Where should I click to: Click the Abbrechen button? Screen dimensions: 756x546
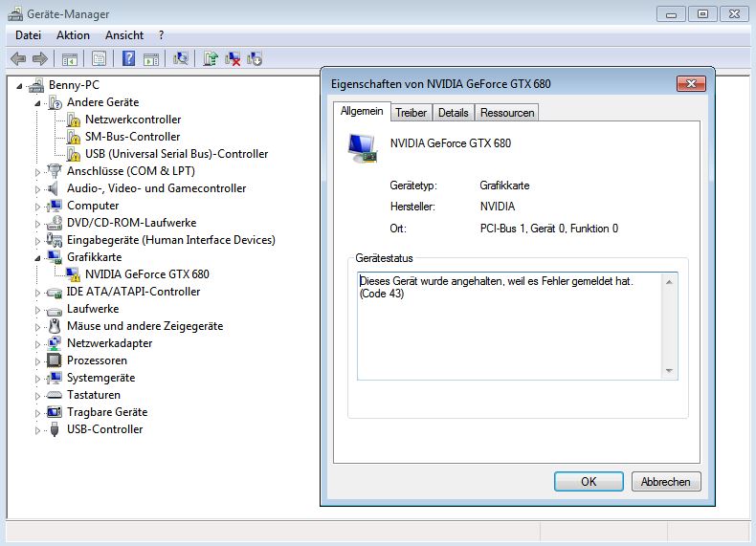(x=666, y=481)
